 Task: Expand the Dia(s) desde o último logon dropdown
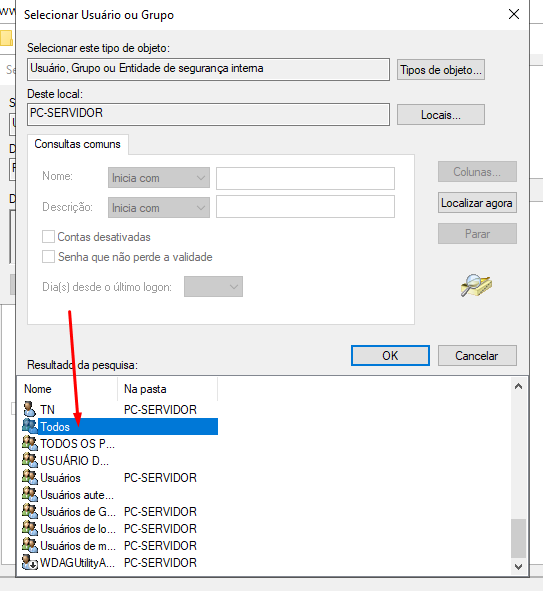pos(213,286)
